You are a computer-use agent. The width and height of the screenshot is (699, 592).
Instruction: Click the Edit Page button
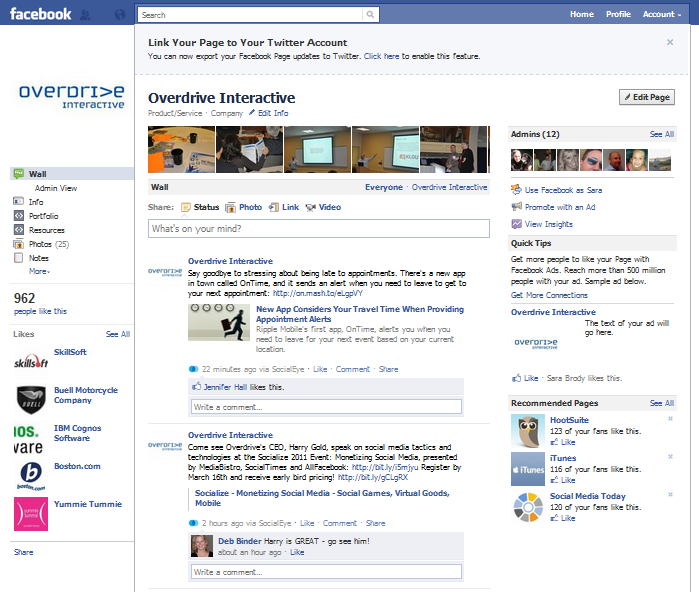pos(647,97)
